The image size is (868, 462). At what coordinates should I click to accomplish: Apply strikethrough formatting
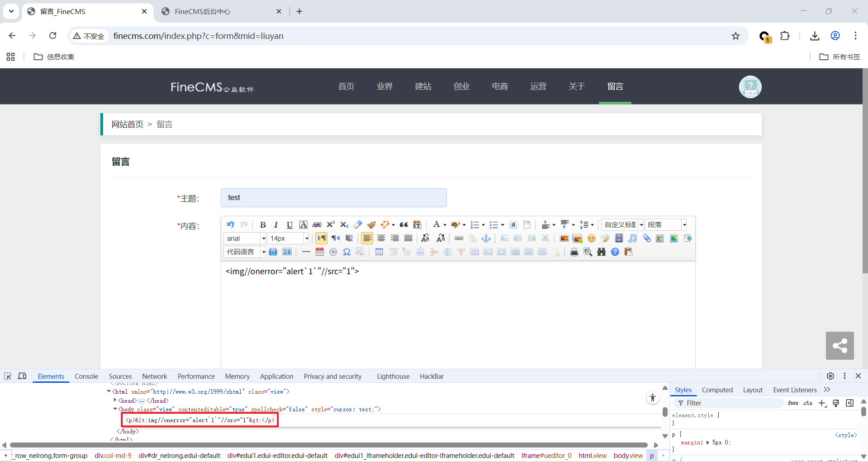pyautogui.click(x=317, y=224)
